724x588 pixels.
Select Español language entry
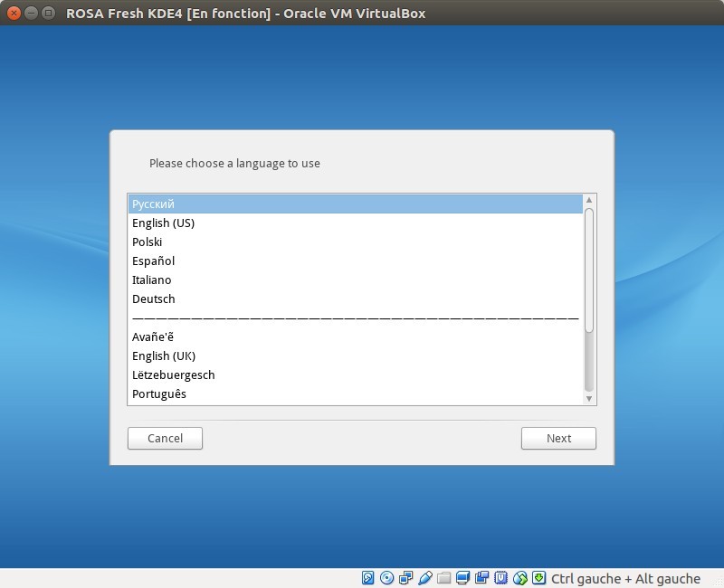(355, 261)
